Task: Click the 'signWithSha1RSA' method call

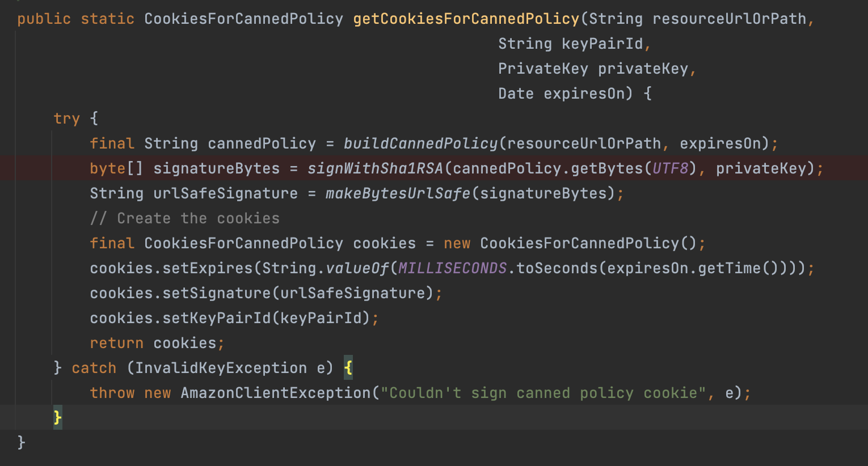Action: click(376, 168)
